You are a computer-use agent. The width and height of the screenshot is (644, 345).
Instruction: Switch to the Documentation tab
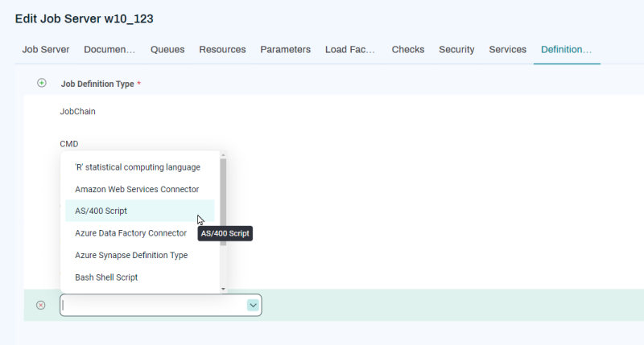pos(109,50)
